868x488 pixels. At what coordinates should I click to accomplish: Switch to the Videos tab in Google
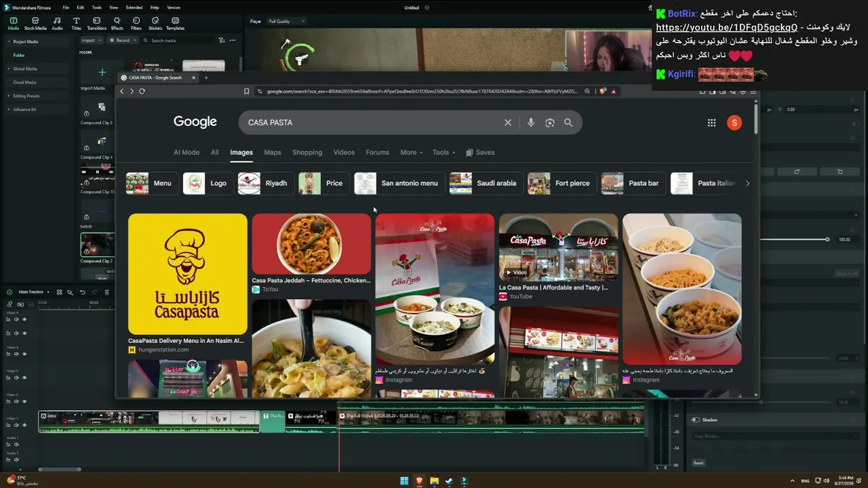[344, 152]
